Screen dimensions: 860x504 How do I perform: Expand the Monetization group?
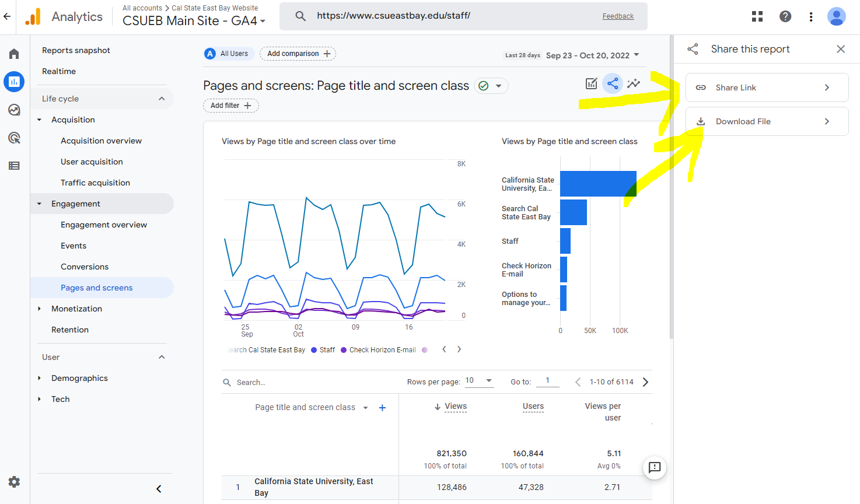pyautogui.click(x=39, y=309)
